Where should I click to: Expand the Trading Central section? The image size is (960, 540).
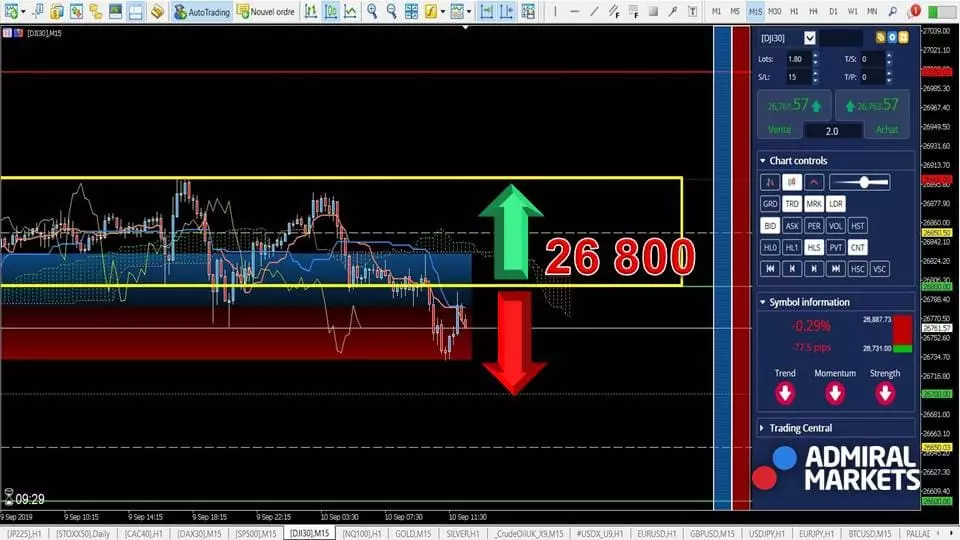762,428
